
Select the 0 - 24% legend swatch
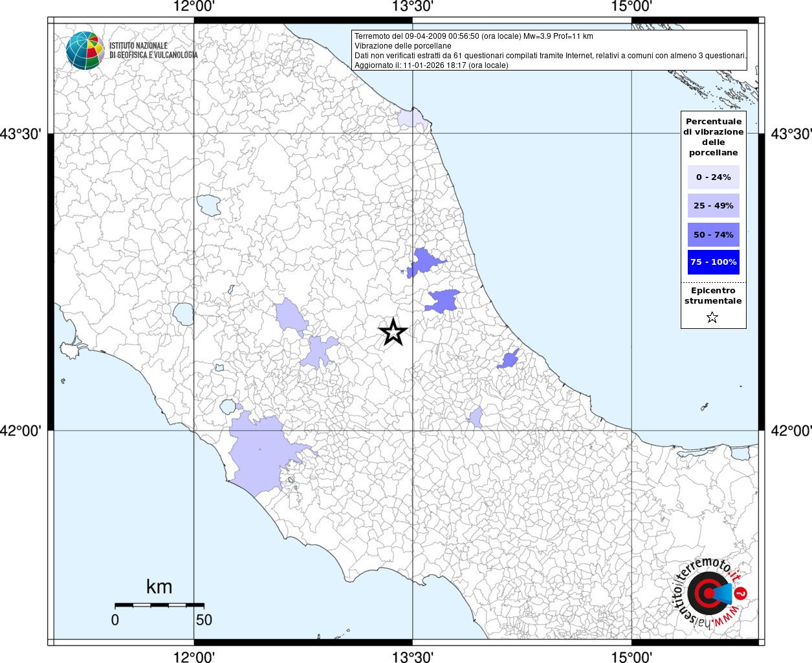(x=713, y=177)
